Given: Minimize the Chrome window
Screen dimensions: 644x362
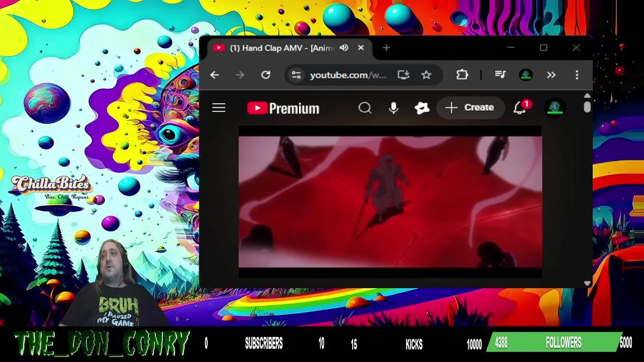Looking at the screenshot, I should 511,48.
